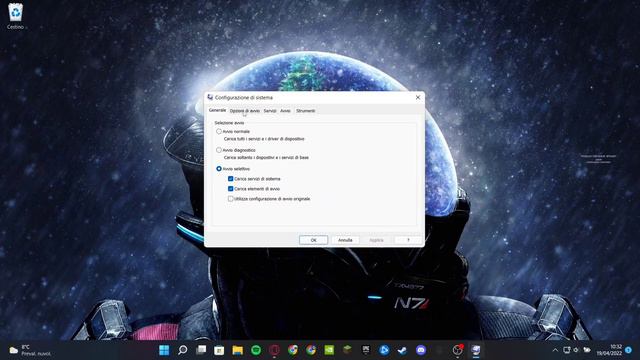Open Epic Games Launcher icon
The height and width of the screenshot is (360, 640).
coord(366,350)
